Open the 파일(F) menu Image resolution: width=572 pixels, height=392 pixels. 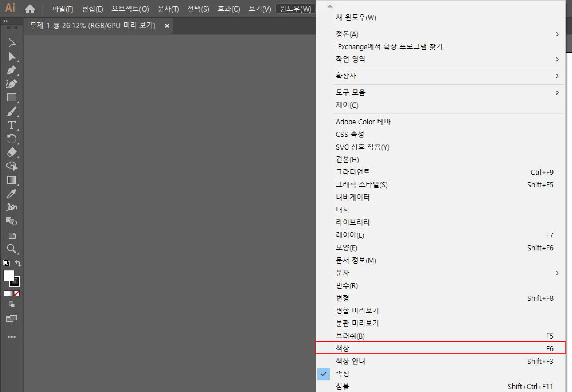tap(62, 9)
